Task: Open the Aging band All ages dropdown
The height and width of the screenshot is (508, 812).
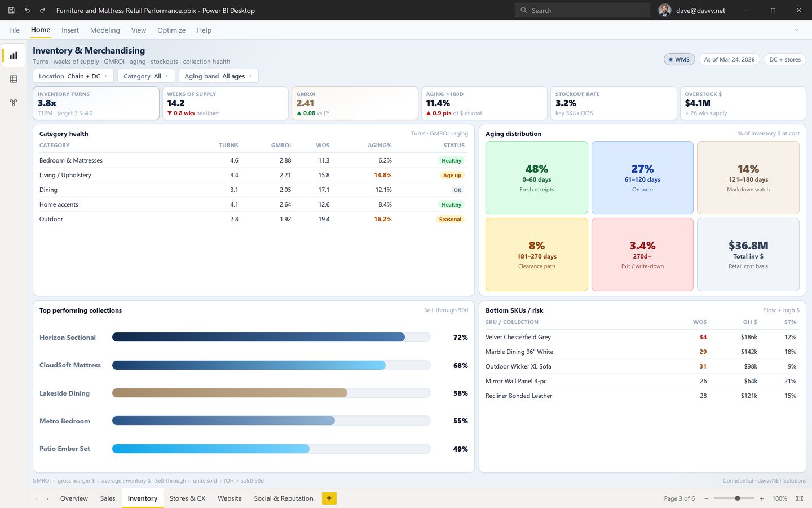Action: point(218,76)
